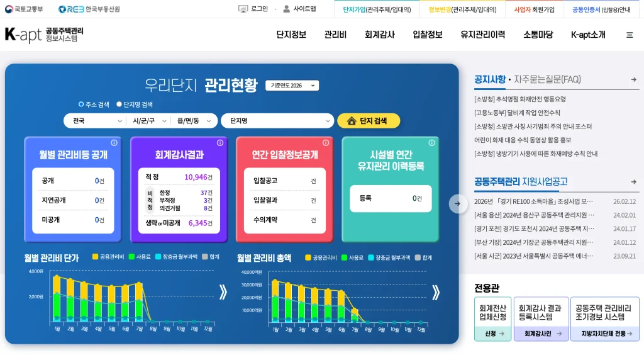This screenshot has height=355, width=644.
Task: Select 주소 검색 radio button
Action: pos(81,104)
